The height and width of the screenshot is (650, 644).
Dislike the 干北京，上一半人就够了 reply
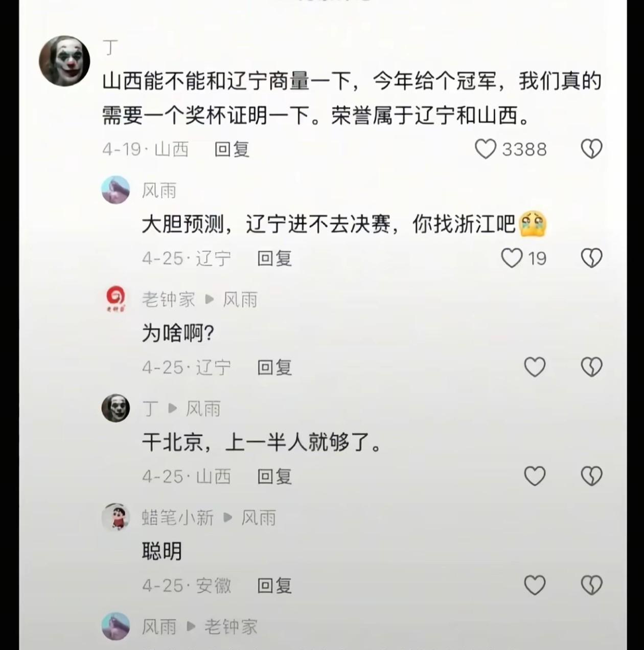pyautogui.click(x=591, y=476)
